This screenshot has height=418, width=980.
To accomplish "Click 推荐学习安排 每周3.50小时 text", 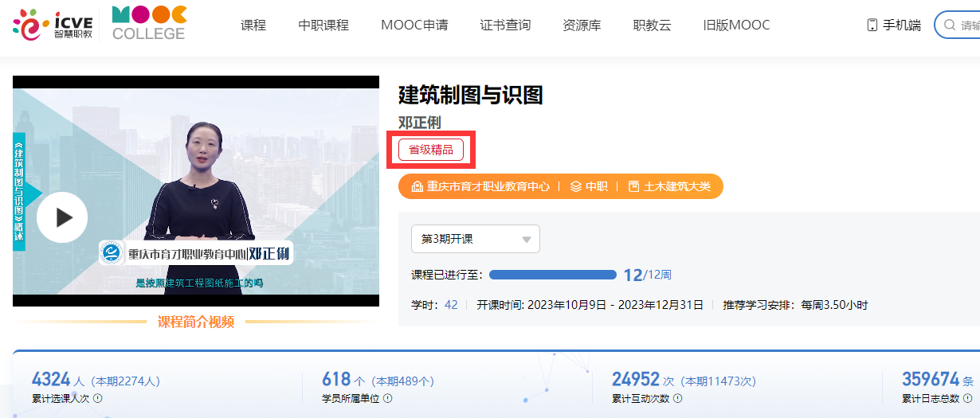I will coord(795,305).
